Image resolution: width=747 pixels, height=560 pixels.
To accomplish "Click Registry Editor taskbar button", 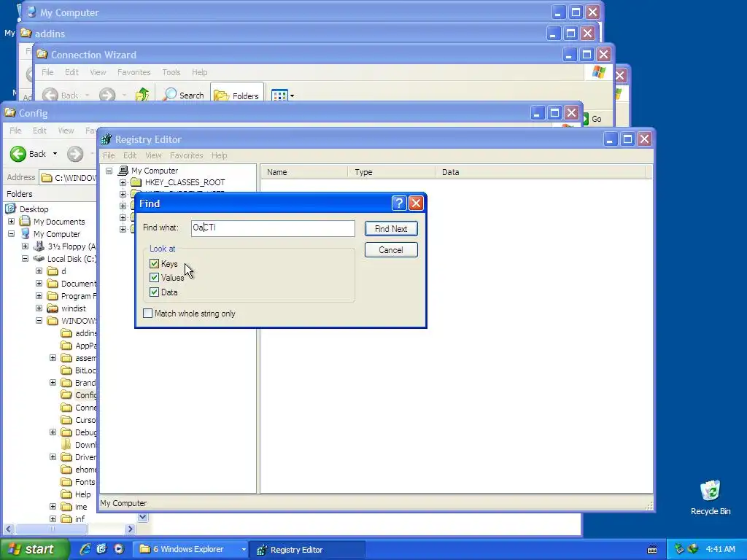I will [307, 550].
